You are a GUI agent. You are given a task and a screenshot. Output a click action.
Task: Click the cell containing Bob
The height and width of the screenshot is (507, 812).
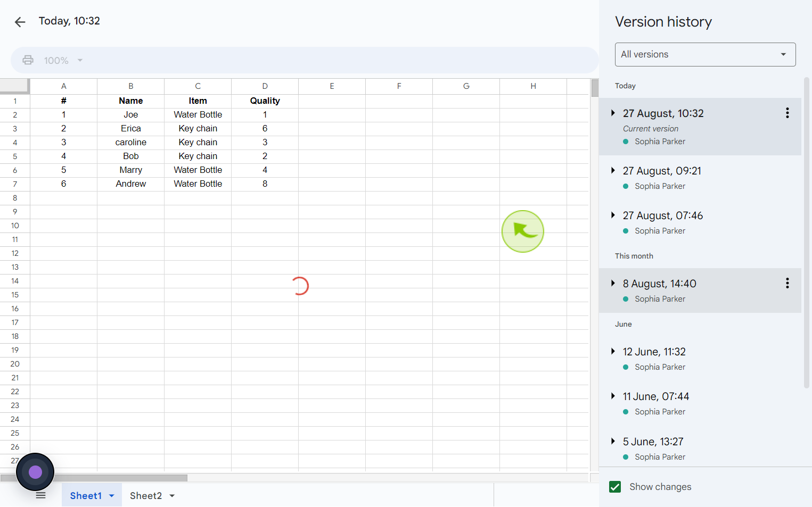(x=130, y=156)
